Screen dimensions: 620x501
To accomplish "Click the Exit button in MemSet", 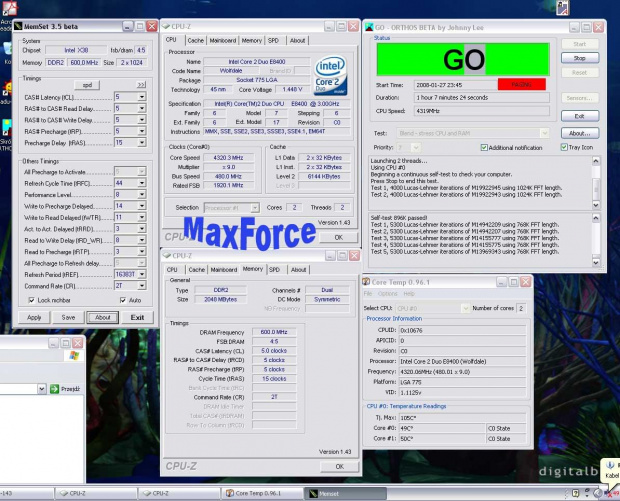I will click(x=137, y=318).
